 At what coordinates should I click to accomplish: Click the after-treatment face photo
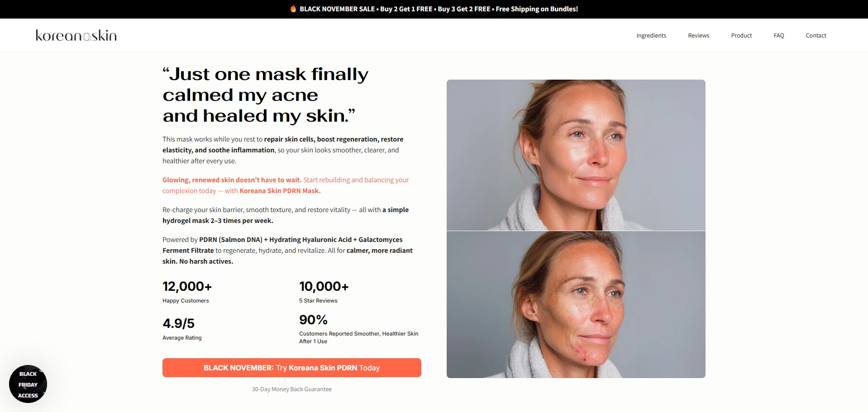point(576,155)
